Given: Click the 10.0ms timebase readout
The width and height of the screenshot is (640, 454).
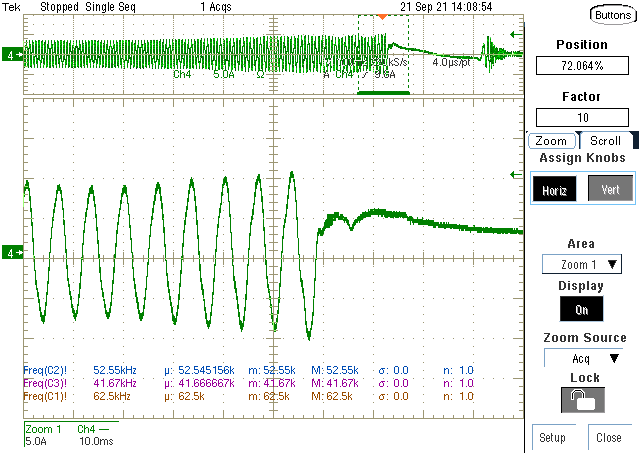Looking at the screenshot, I should 96,441.
